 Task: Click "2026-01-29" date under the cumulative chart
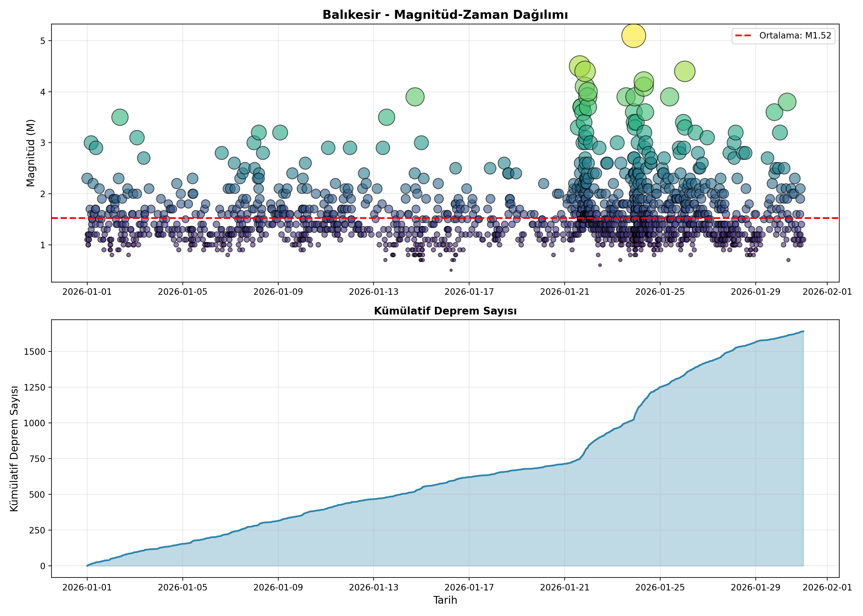756,588
